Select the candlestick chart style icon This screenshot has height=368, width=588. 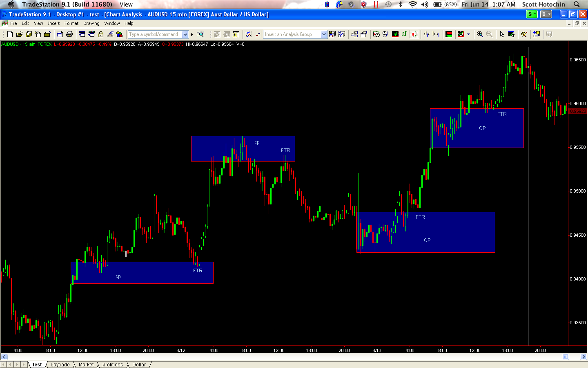pos(414,34)
